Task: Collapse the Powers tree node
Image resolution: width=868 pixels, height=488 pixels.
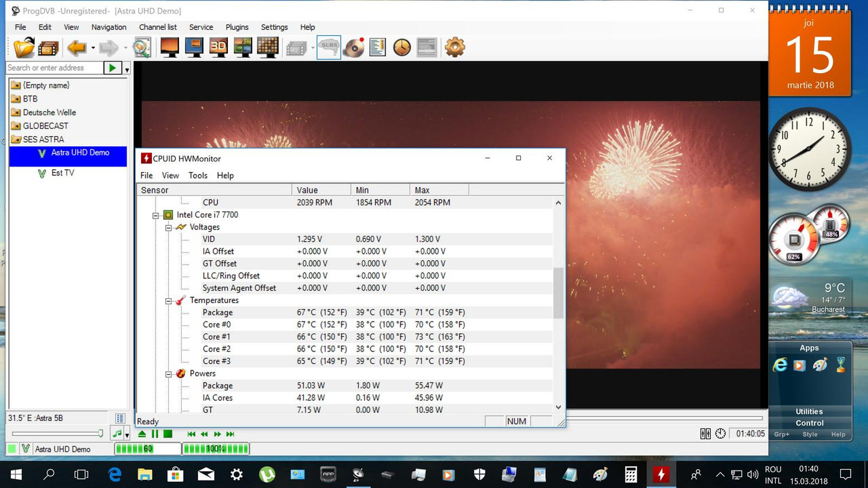Action: point(168,374)
